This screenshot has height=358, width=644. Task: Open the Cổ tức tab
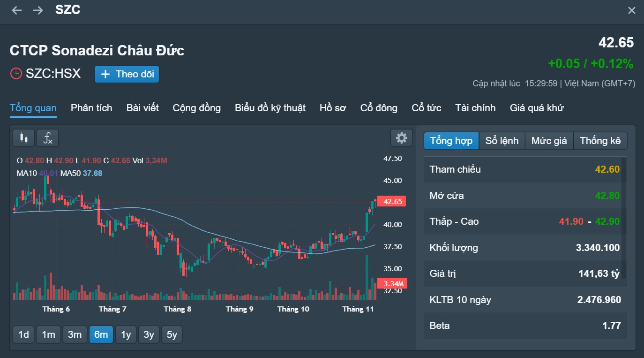click(x=427, y=108)
